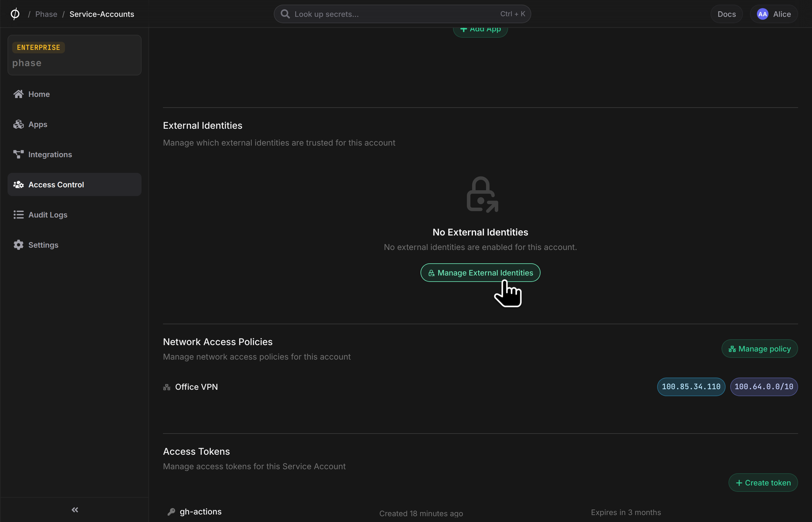Click the Network Access Policies heading
Screen dimensions: 812x522
(x=217, y=342)
